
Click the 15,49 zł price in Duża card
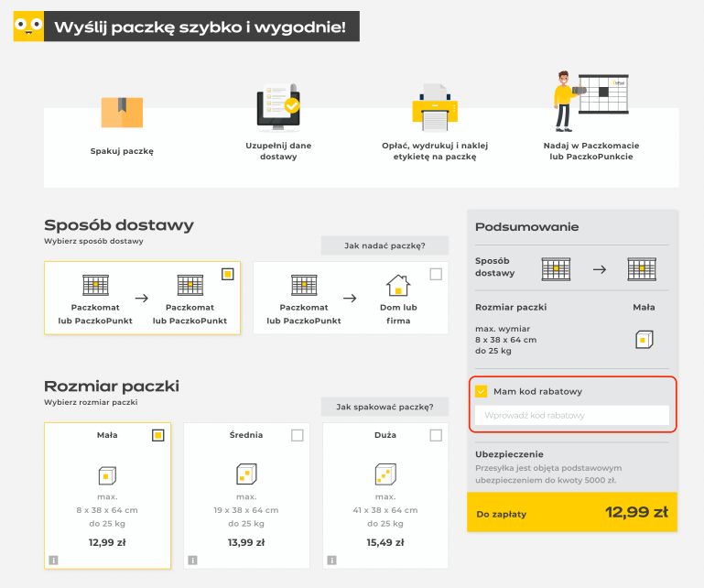[x=385, y=542]
